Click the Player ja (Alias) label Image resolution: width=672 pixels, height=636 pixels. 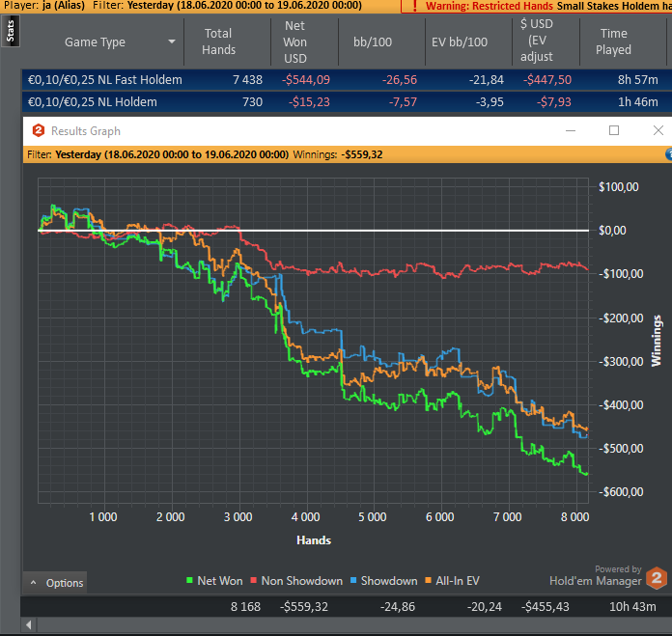pyautogui.click(x=44, y=6)
